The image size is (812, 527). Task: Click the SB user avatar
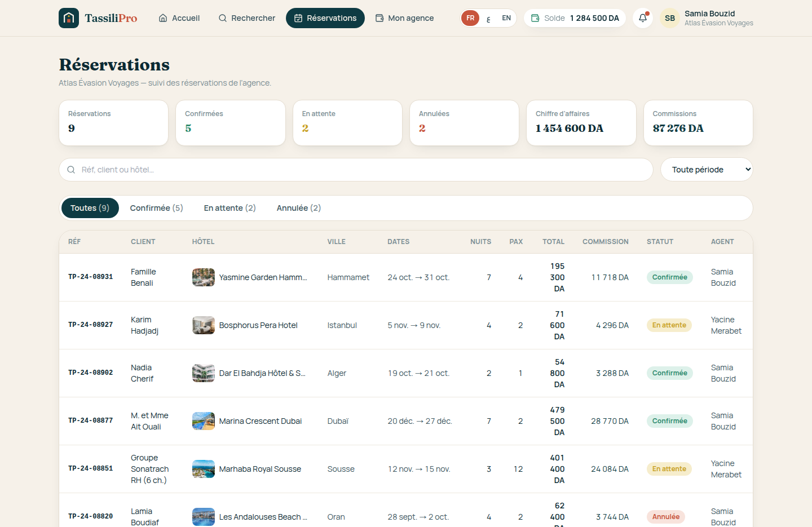670,18
